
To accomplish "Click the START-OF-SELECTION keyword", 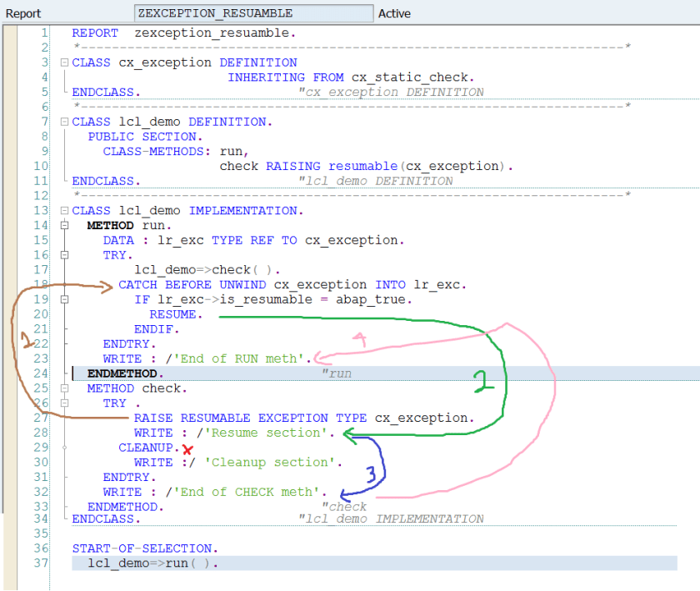I will pyautogui.click(x=145, y=548).
